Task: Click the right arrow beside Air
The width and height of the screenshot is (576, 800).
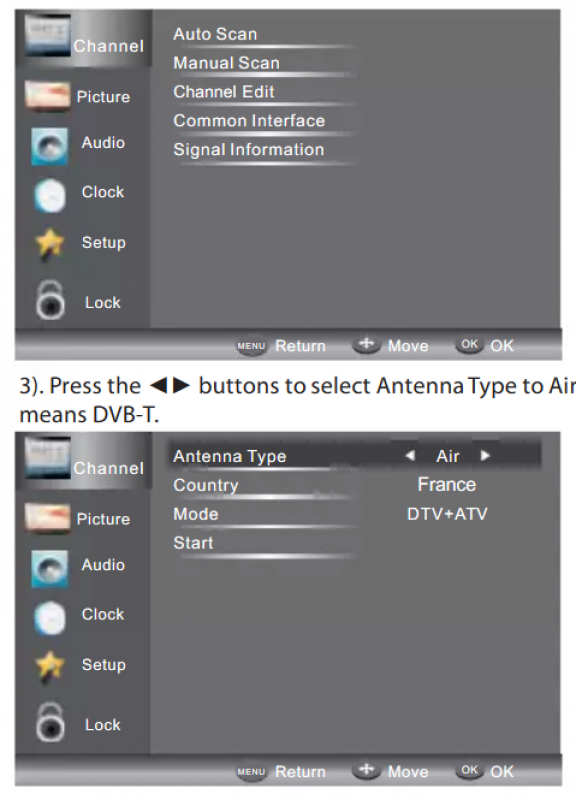Action: 485,455
